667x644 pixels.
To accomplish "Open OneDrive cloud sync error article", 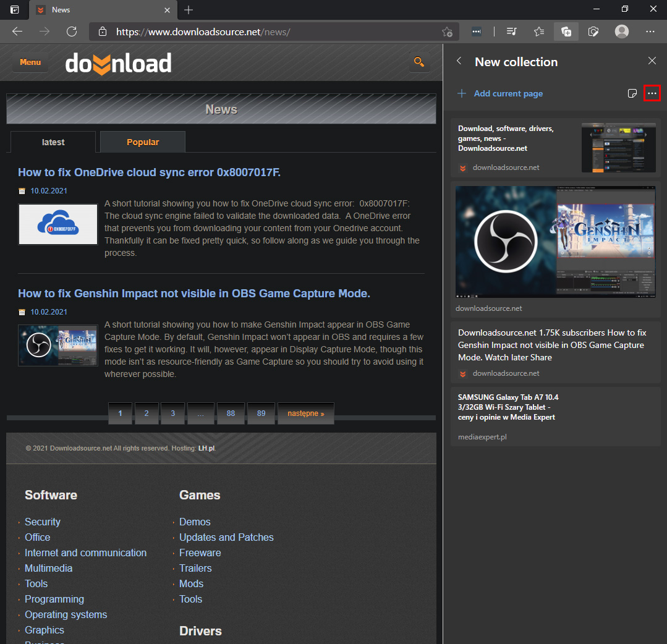I will pyautogui.click(x=150, y=172).
